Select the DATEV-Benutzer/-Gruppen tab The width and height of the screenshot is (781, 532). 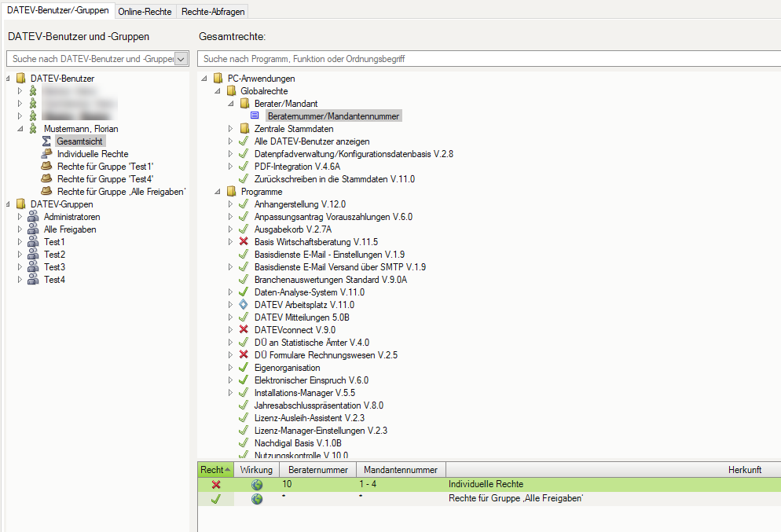pos(58,10)
